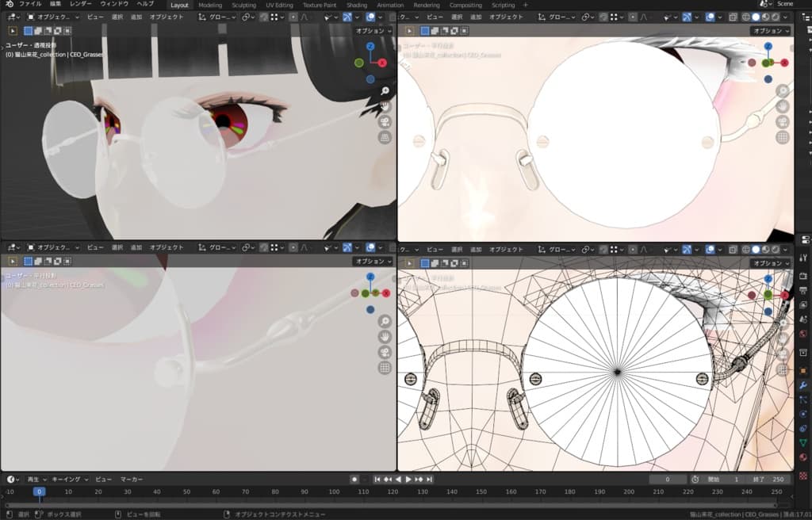Toggle gizmo visibility in top-left viewport header
The height and width of the screenshot is (520, 812).
pyautogui.click(x=349, y=17)
